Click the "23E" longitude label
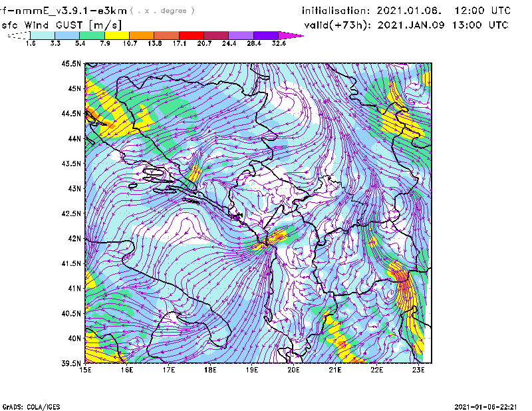The width and height of the screenshot is (532, 411). tap(418, 370)
